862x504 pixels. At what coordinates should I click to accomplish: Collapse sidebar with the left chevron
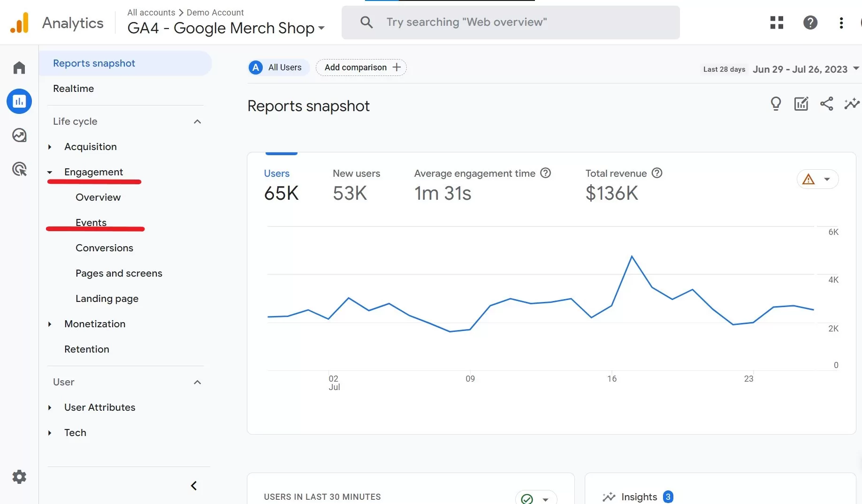(194, 486)
